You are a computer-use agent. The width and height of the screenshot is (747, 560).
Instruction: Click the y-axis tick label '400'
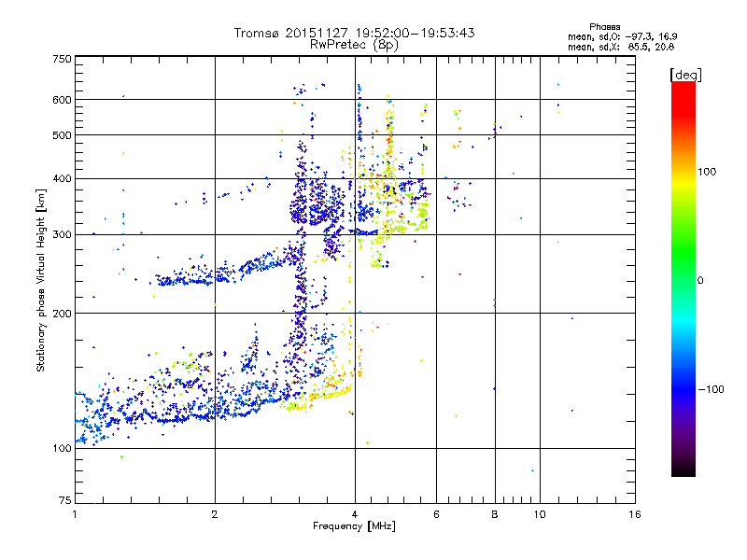point(62,179)
